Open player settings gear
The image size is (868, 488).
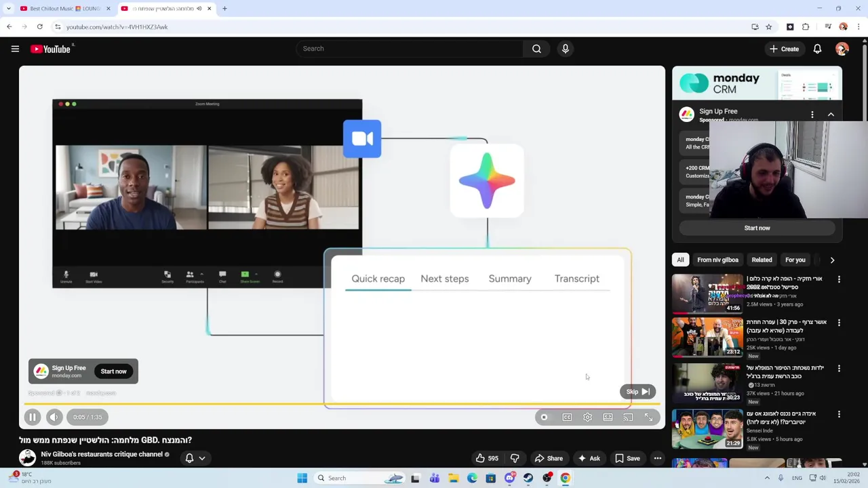tap(587, 418)
